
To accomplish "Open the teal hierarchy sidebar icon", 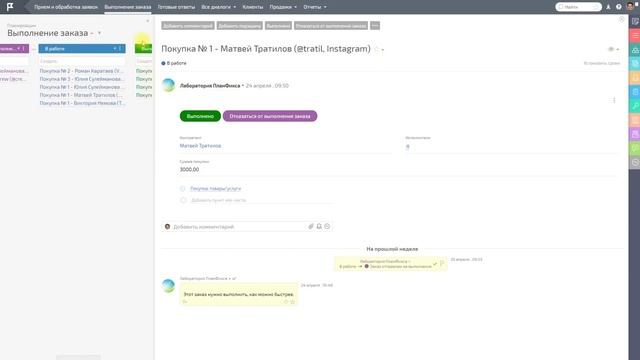I will pyautogui.click(x=635, y=50).
